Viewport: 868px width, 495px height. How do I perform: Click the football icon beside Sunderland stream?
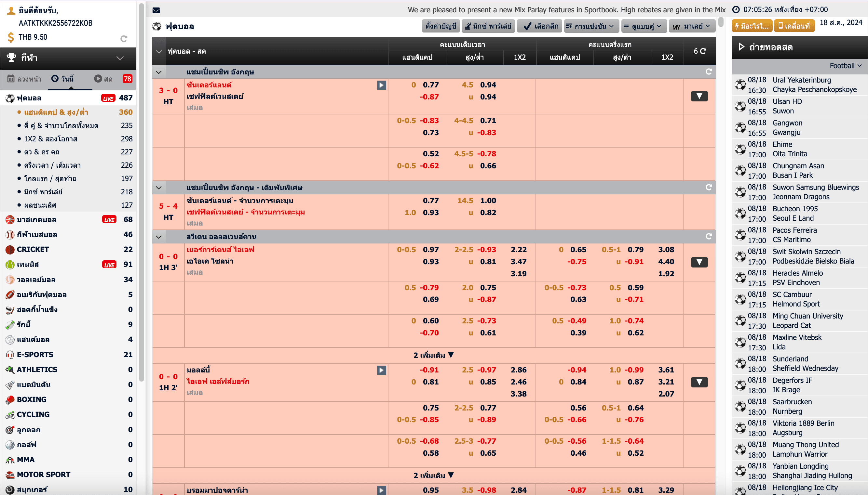click(740, 363)
